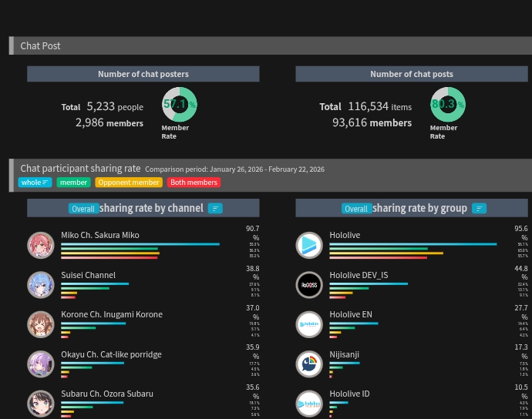
Task: Open Suisei Channel avatar icon
Action: [x=41, y=285]
